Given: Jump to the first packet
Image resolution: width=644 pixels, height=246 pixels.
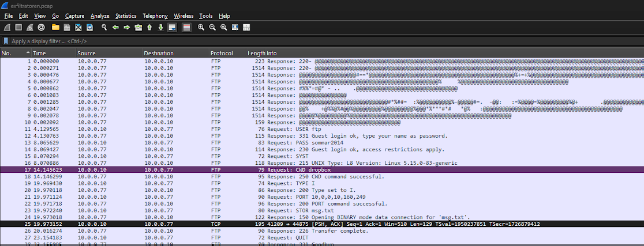Looking at the screenshot, I should coord(149,28).
